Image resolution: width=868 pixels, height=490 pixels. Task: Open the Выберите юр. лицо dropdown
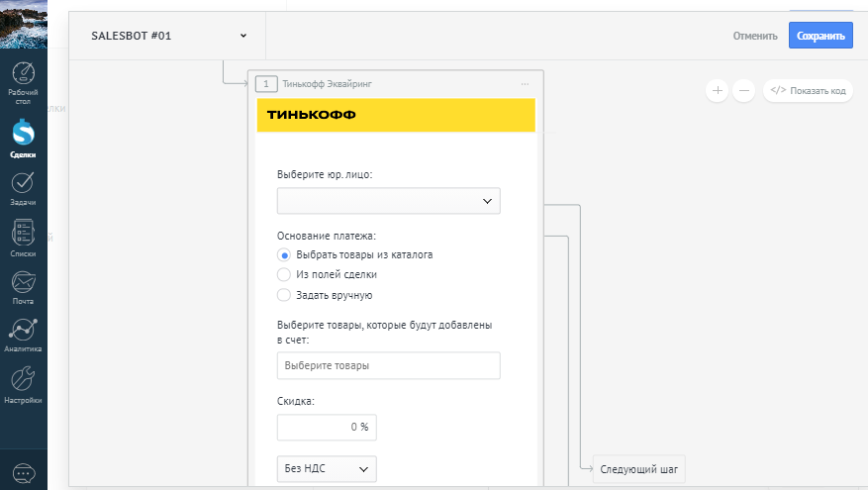(389, 201)
